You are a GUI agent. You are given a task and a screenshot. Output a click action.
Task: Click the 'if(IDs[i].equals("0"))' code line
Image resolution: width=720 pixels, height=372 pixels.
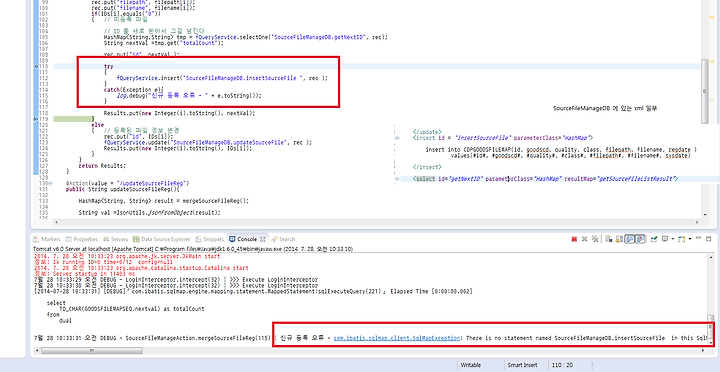126,14
